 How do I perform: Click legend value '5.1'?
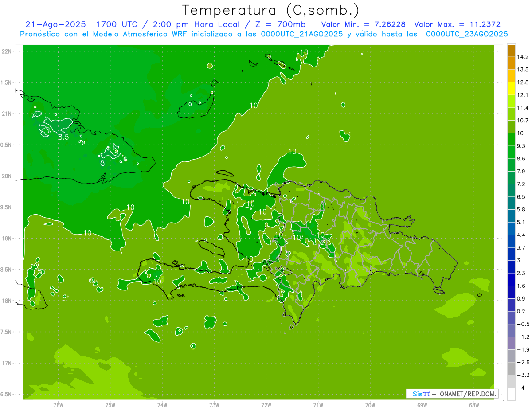tap(521, 222)
